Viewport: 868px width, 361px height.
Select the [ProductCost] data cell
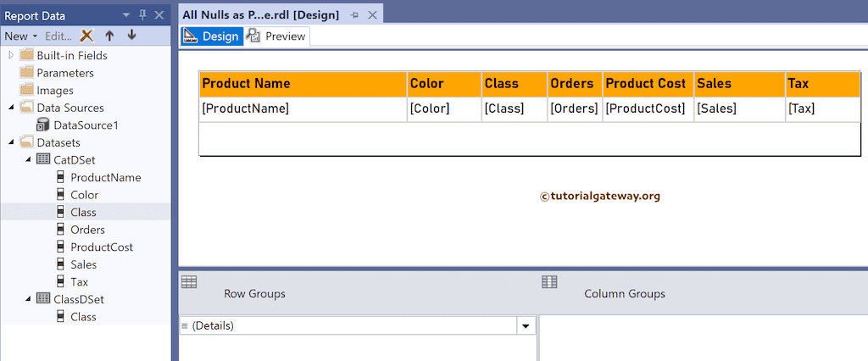click(x=648, y=109)
